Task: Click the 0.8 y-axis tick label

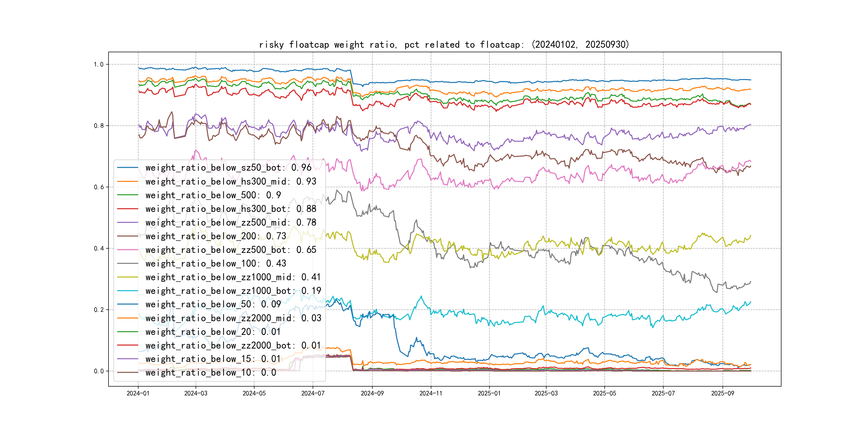Action: [99, 126]
